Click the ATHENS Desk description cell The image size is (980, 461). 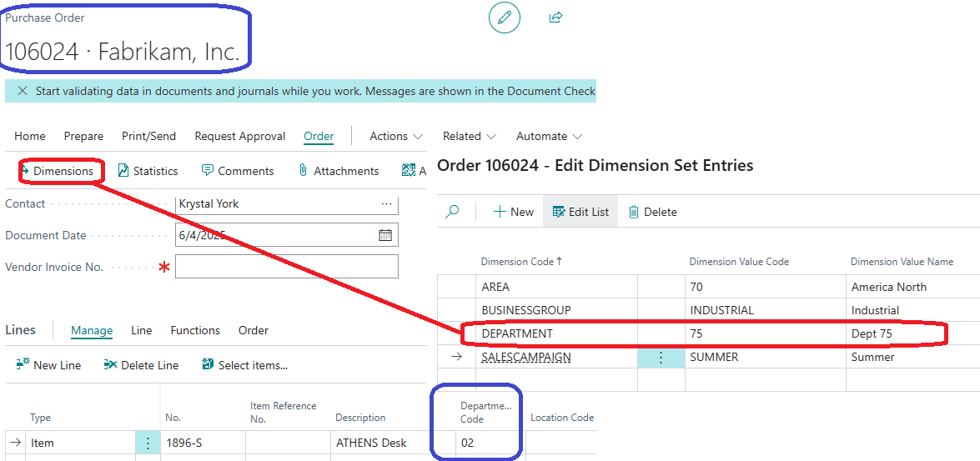coord(379,443)
